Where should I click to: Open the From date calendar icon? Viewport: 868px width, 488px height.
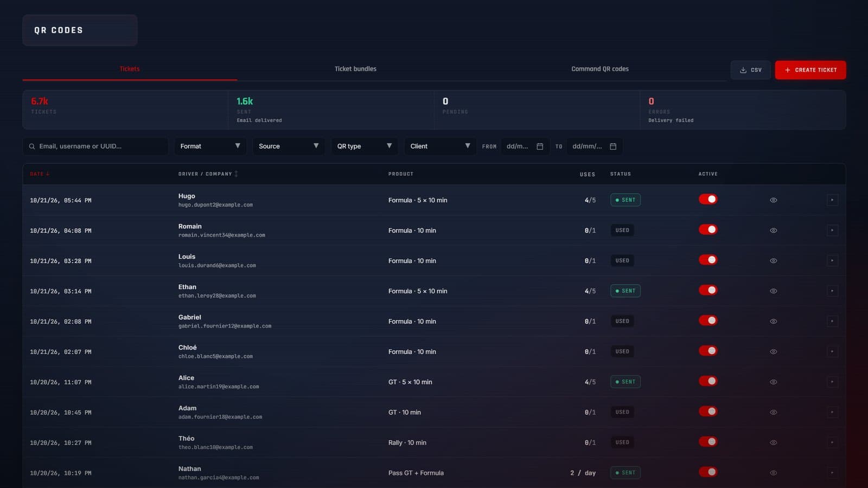[540, 146]
